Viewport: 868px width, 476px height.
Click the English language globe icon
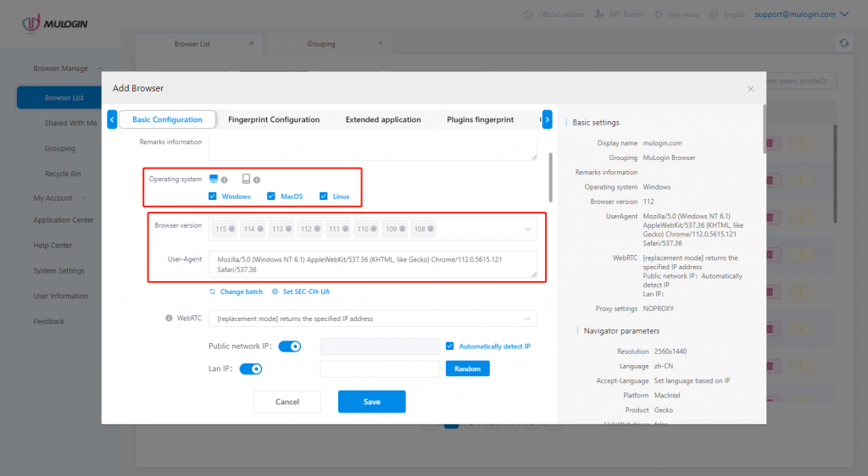(x=714, y=14)
